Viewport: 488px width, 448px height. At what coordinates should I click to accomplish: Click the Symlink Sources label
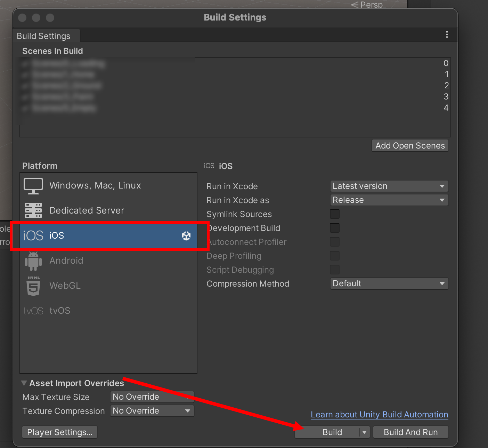[239, 214]
